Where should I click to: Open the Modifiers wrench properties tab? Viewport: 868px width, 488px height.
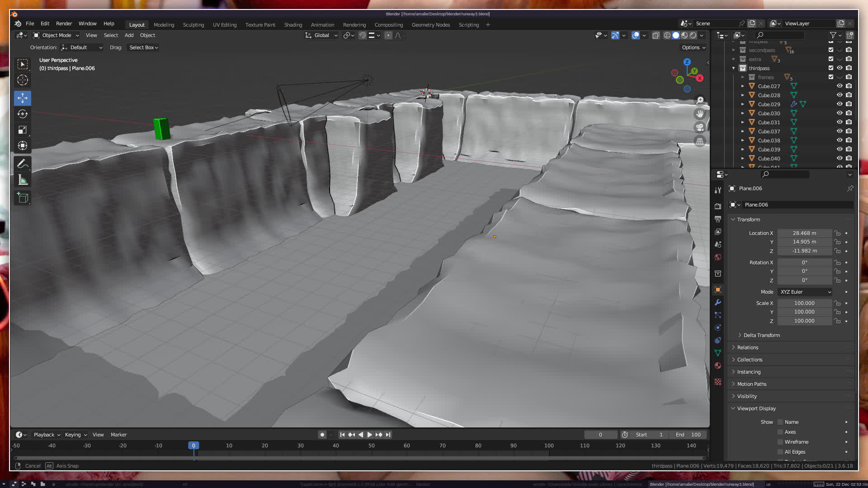pyautogui.click(x=718, y=302)
